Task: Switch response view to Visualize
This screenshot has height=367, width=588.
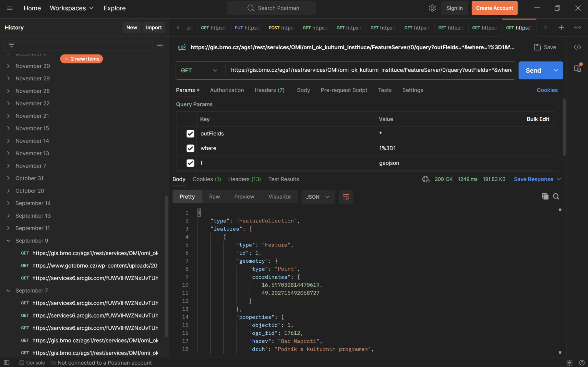Action: tap(279, 197)
